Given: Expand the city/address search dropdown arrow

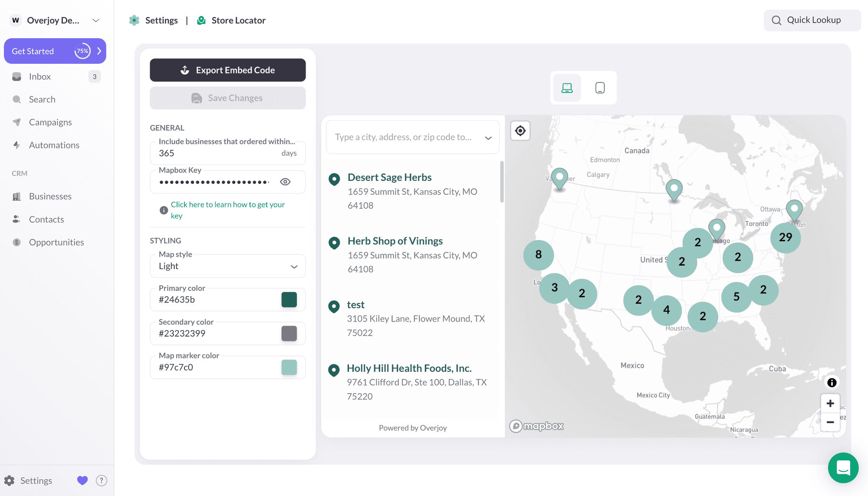Looking at the screenshot, I should pos(488,138).
